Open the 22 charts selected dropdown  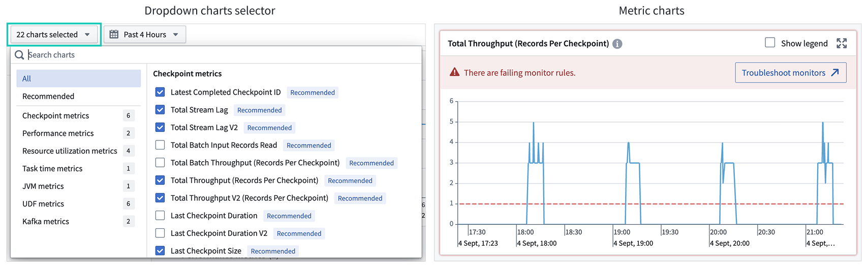(x=53, y=35)
